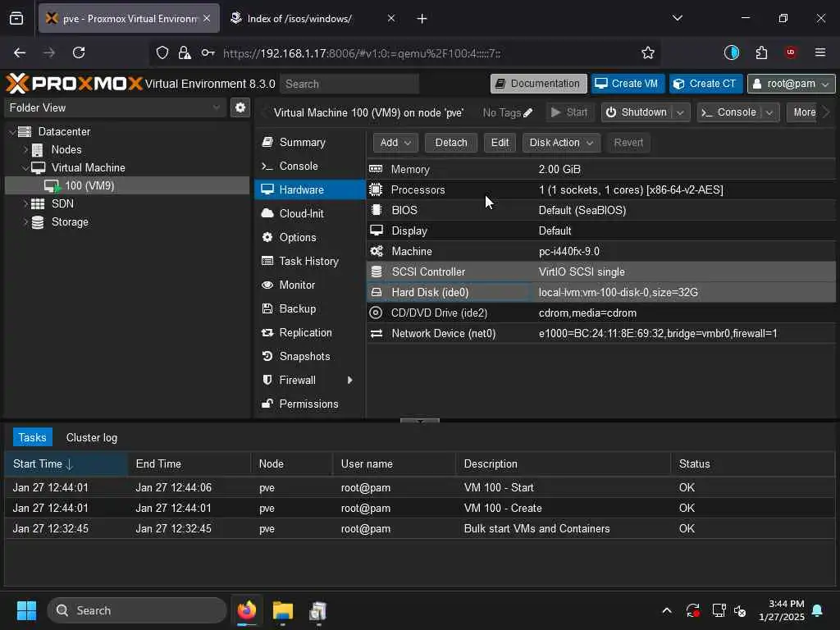
Task: Expand the Firewall submenu arrow
Action: (x=349, y=381)
